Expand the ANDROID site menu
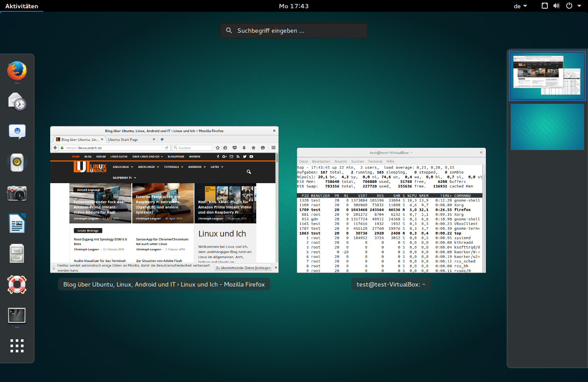Screen dimensions: 588x382 196,167
